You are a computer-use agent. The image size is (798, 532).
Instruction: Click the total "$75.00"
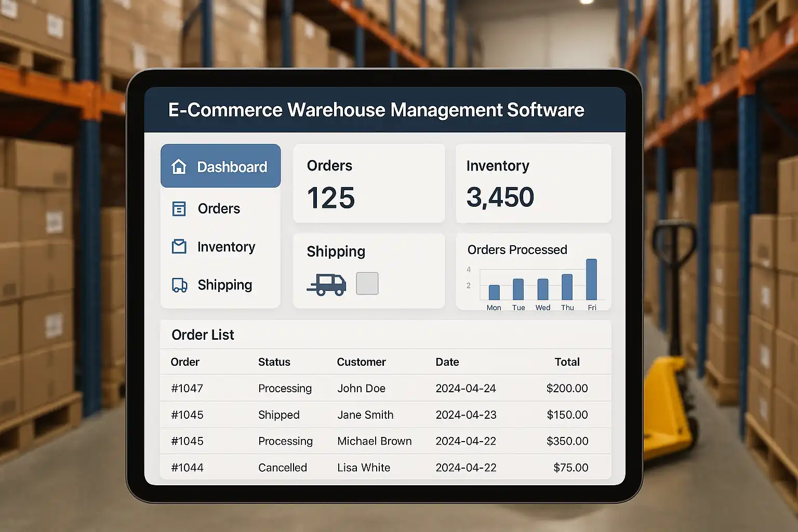[571, 468]
